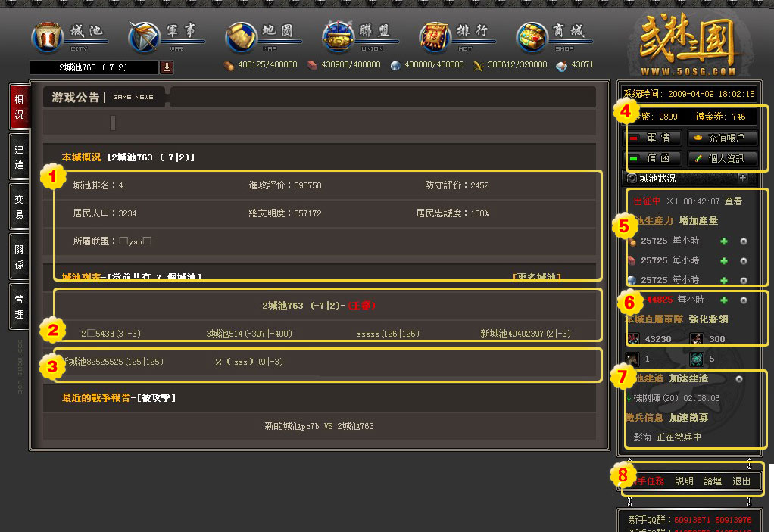
Task: Click the iron resource icon beside 480000/480000
Action: click(x=395, y=66)
